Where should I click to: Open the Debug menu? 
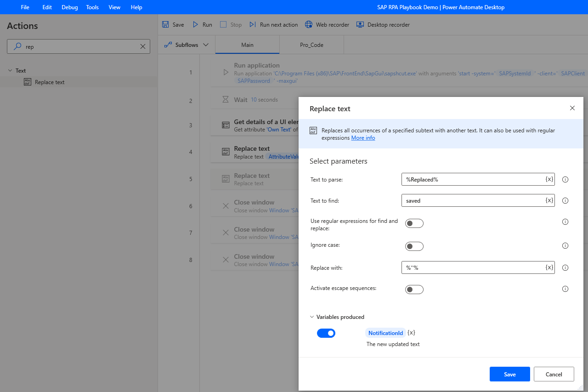(x=69, y=7)
